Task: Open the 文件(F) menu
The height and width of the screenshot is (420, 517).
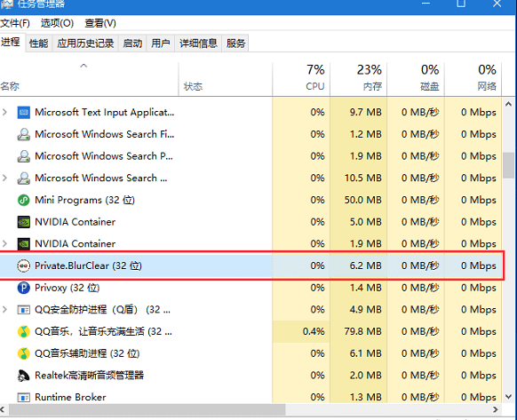Action: pyautogui.click(x=15, y=23)
